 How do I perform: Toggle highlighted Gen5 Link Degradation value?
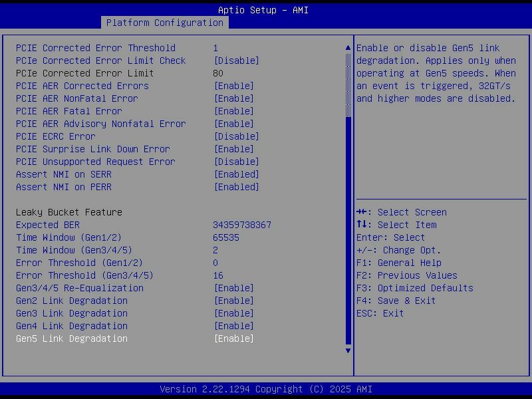click(x=234, y=338)
